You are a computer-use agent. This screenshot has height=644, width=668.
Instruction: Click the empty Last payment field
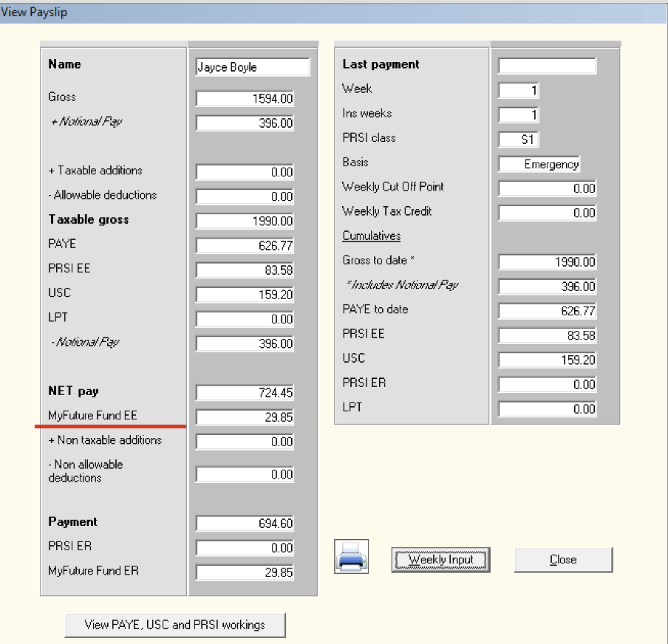tap(547, 66)
